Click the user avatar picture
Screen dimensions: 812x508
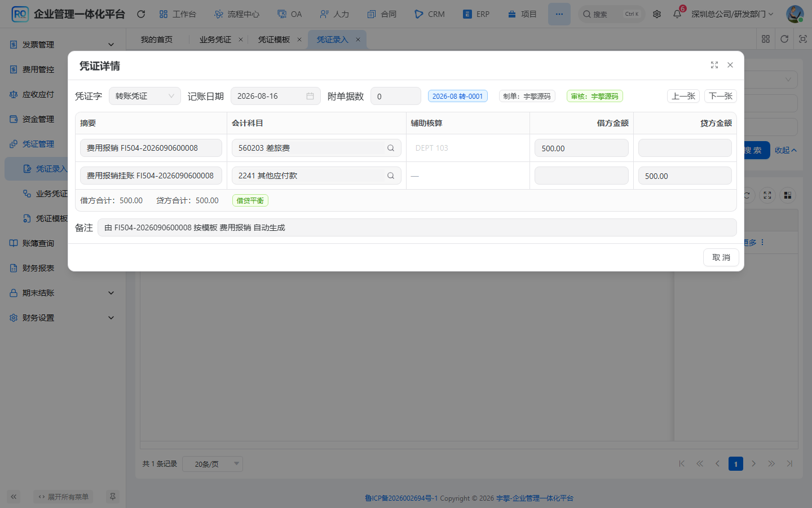[795, 14]
